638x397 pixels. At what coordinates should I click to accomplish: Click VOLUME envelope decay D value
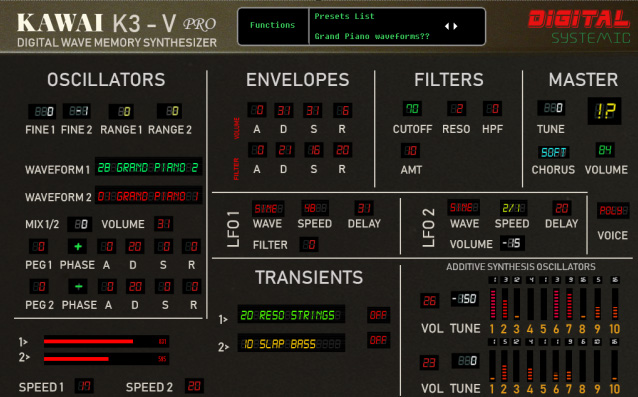[284, 110]
